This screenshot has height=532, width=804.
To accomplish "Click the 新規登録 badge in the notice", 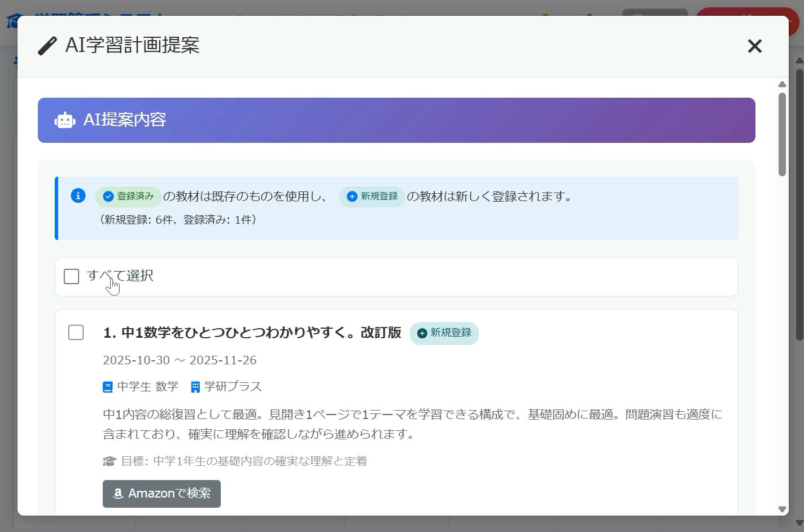I will (372, 197).
